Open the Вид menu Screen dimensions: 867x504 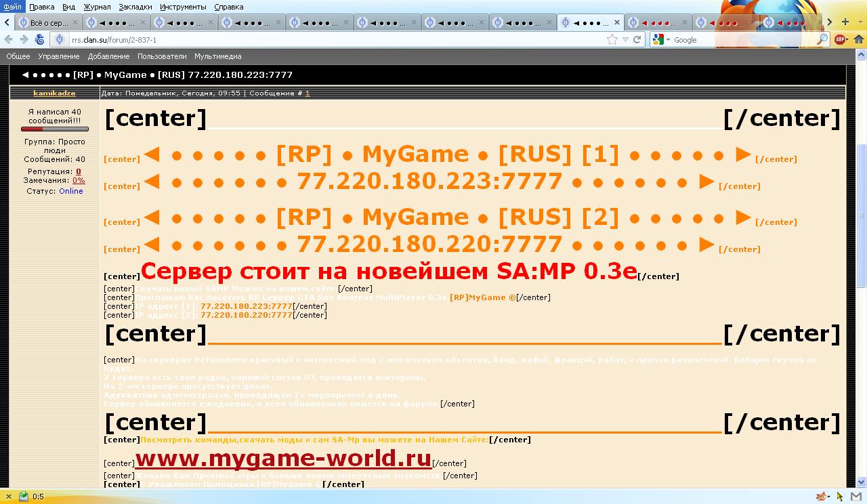point(68,7)
